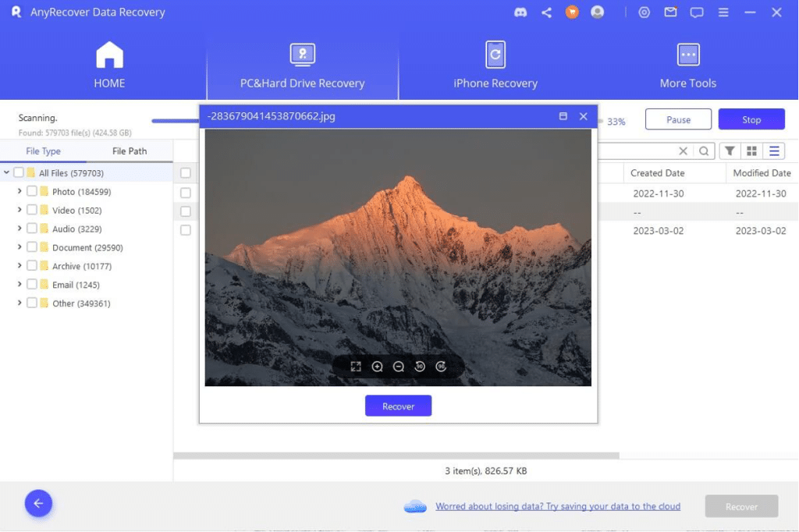Zoom out of the image preview
This screenshot has width=799, height=532.
(399, 366)
